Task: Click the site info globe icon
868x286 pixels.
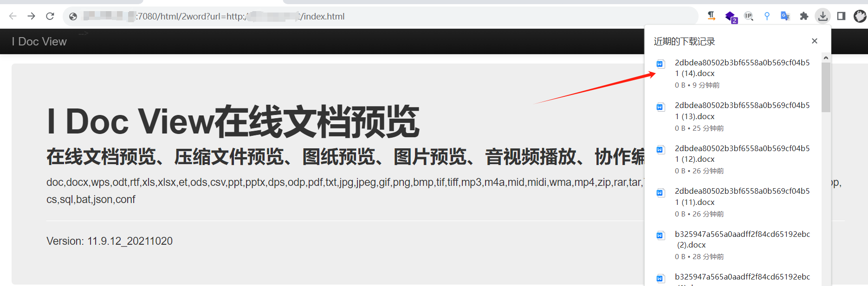Action: 73,17
